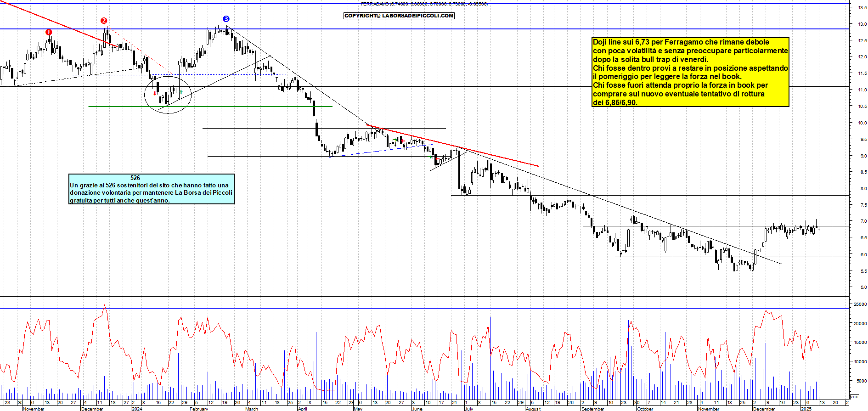The image size is (868, 411).
Task: Click the '526' heading in the cyan box
Action: (x=135, y=178)
